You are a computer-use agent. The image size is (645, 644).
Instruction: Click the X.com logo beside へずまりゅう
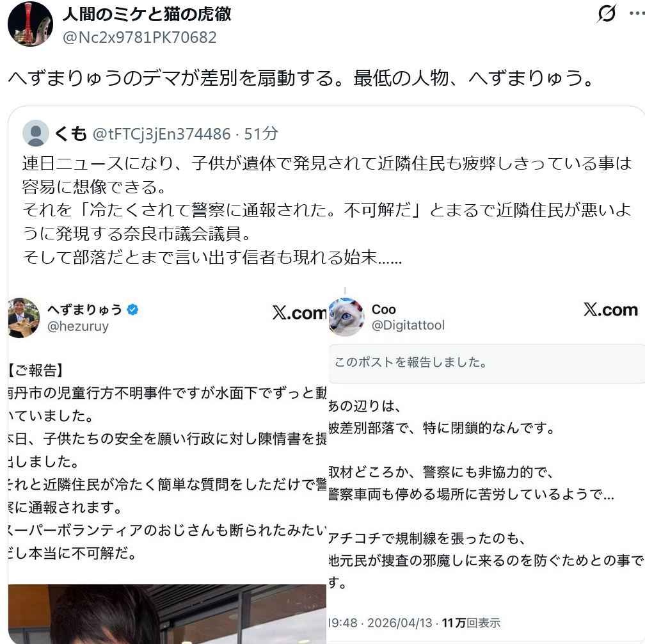click(299, 313)
